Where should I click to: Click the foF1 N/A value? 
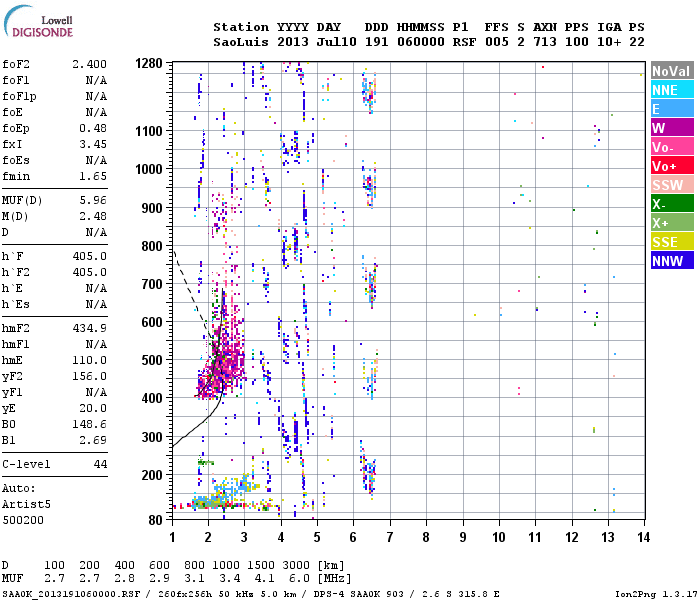[96, 80]
